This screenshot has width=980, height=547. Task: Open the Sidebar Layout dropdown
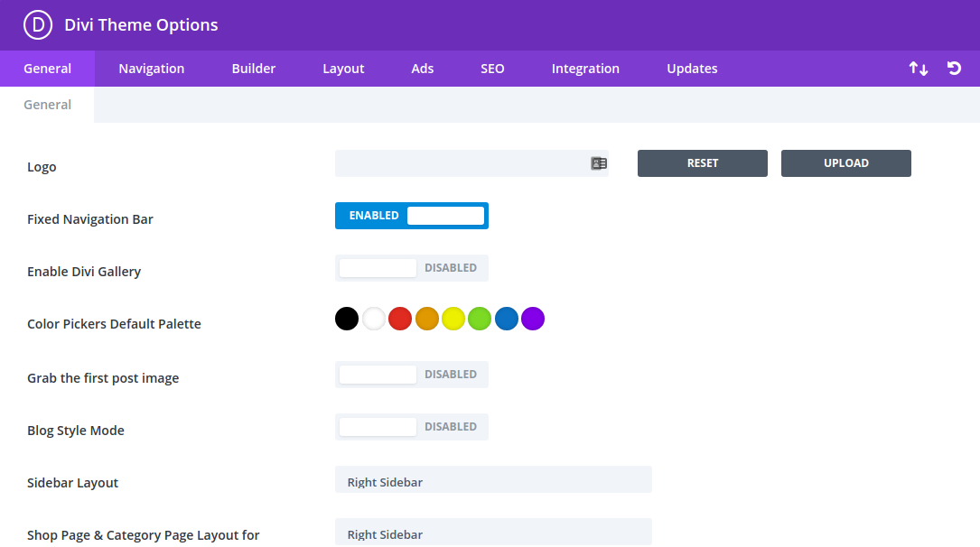tap(493, 479)
